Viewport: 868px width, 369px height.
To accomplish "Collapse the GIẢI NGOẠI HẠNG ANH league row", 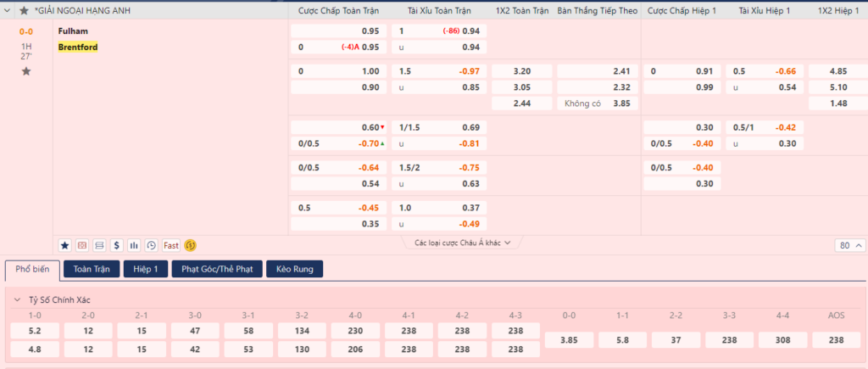I will coord(8,10).
